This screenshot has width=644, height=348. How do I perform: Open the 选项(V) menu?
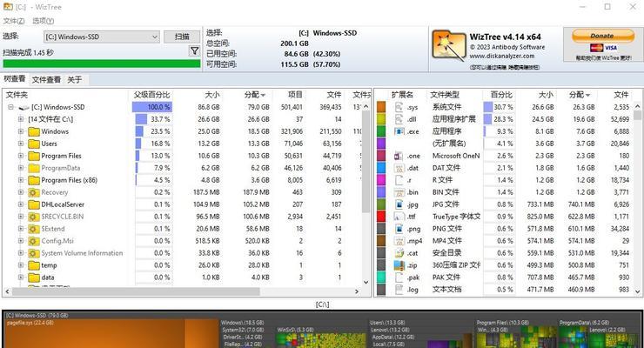click(x=44, y=21)
